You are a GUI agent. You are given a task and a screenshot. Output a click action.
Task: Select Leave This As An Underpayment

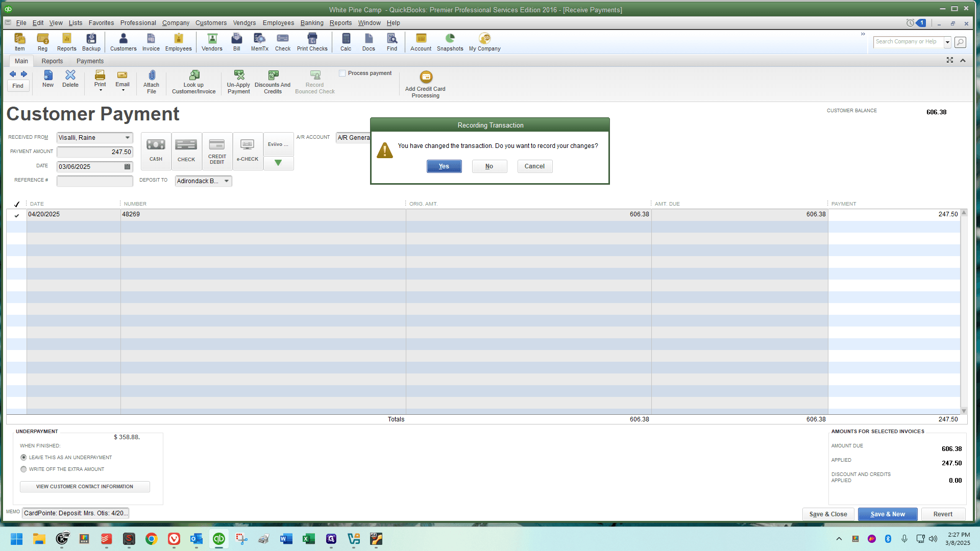click(23, 458)
